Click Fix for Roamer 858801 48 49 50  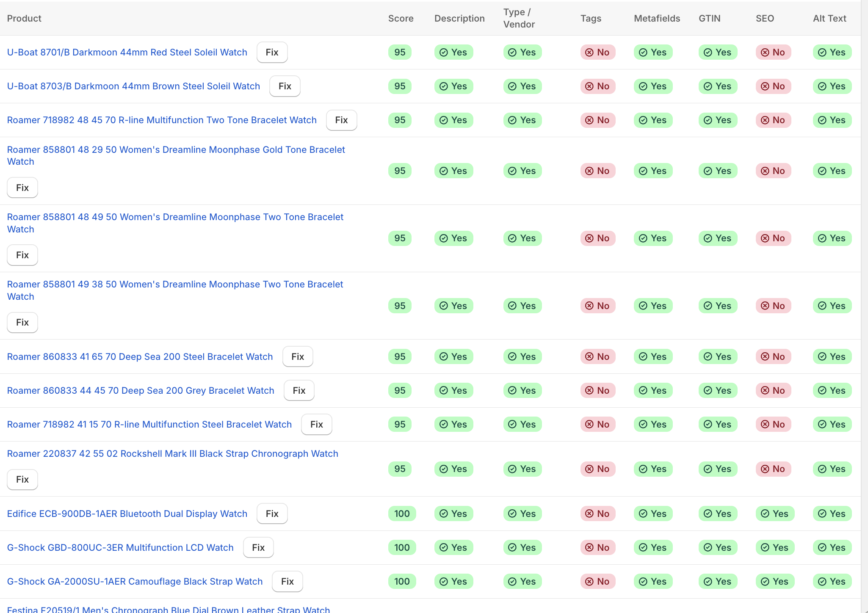(x=22, y=255)
